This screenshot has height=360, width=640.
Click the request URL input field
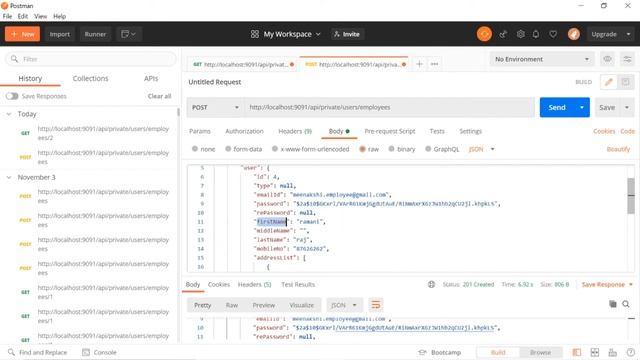click(389, 107)
